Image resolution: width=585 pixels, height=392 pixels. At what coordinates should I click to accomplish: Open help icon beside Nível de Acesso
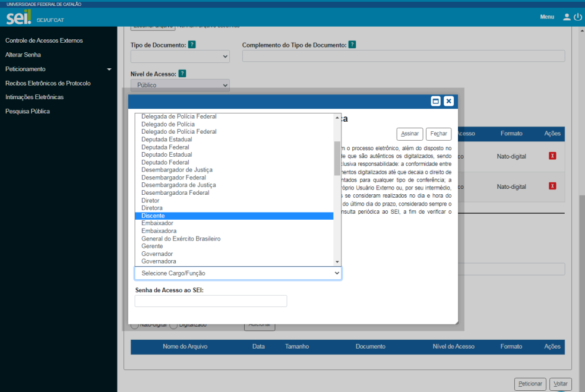(x=182, y=74)
